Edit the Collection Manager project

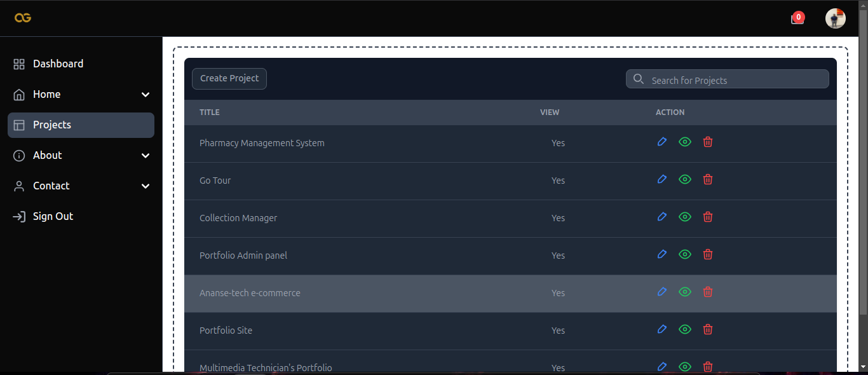[662, 217]
